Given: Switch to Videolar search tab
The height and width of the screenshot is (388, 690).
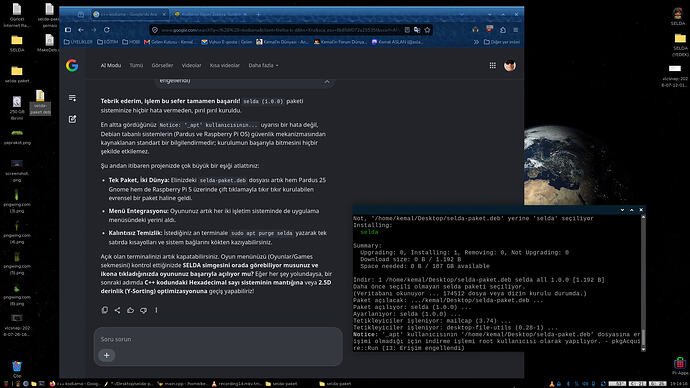Looking at the screenshot, I should [x=191, y=65].
